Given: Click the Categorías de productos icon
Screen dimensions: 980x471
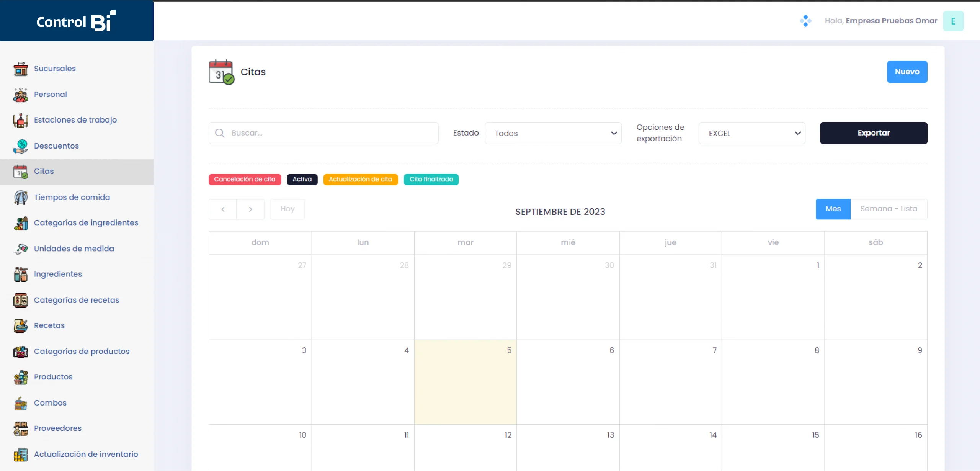Looking at the screenshot, I should coord(21,352).
